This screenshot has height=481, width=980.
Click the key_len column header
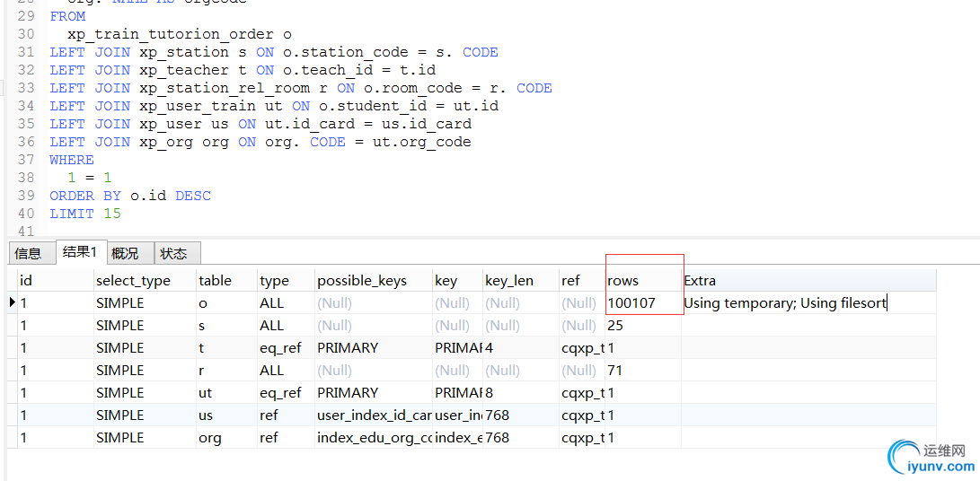(x=521, y=281)
